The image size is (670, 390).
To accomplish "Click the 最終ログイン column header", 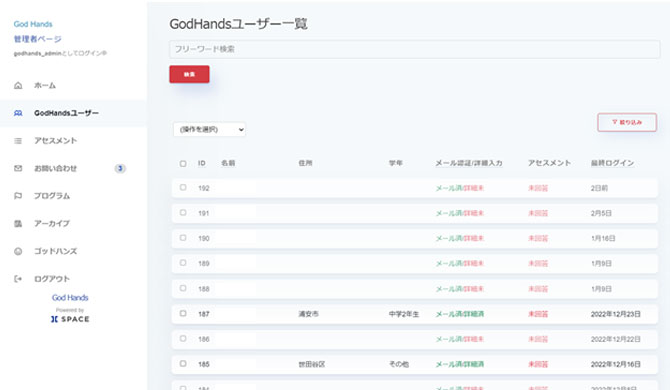I will (612, 163).
